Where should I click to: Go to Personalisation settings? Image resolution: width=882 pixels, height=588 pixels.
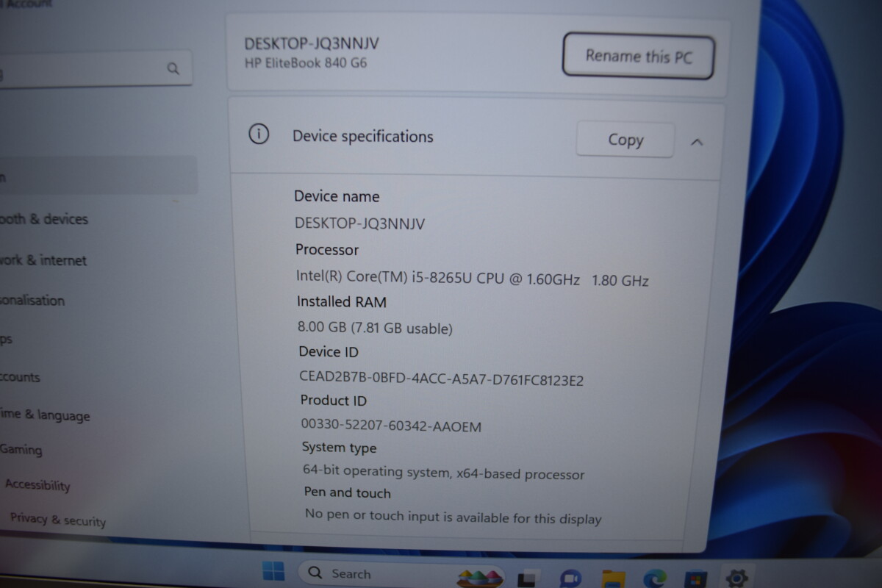click(x=32, y=301)
